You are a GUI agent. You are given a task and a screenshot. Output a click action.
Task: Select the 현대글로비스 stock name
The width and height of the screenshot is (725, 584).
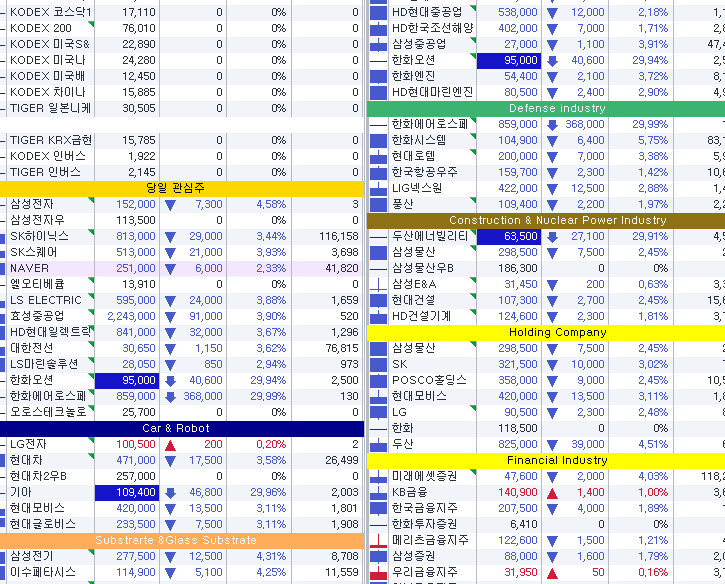point(43,524)
